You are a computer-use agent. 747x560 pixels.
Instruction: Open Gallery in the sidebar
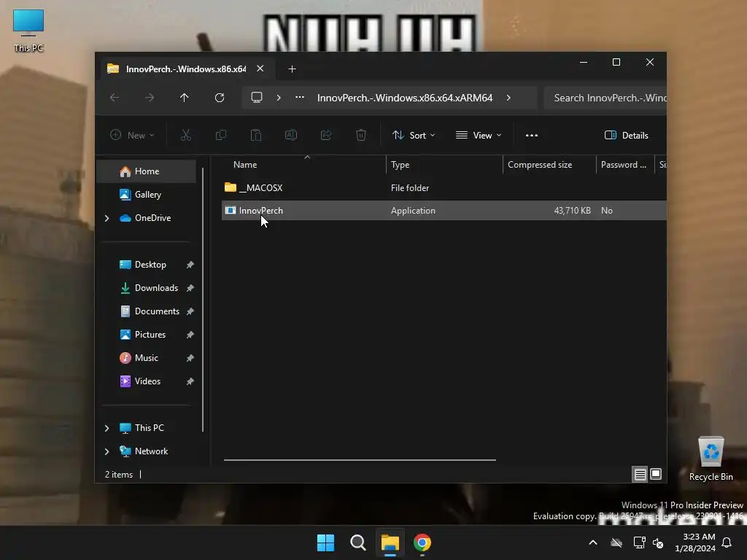pyautogui.click(x=146, y=195)
